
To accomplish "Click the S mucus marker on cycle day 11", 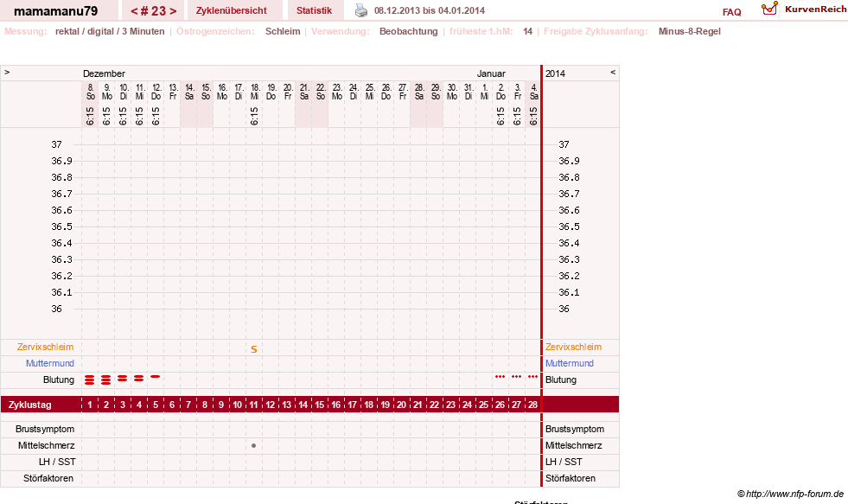I will coord(253,349).
